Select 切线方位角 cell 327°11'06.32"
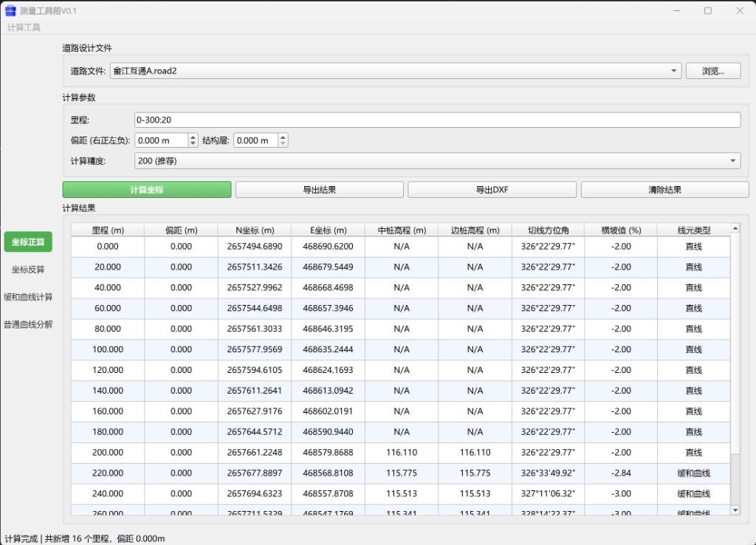 [x=549, y=494]
